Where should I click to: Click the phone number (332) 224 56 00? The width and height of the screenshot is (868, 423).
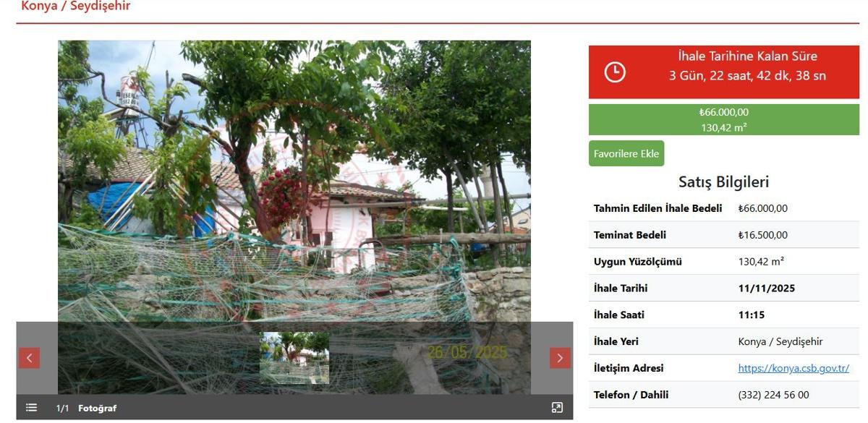tap(773, 395)
